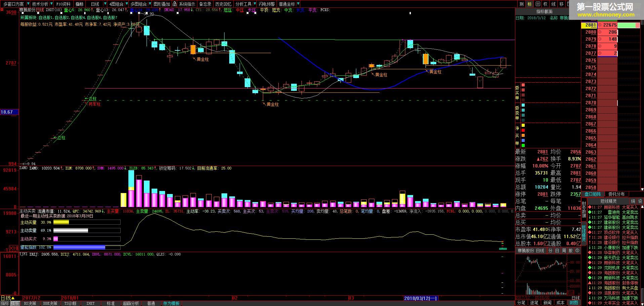This screenshot has width=644, height=306.
Task: Click the X10 scale icon in lower-left chart
Action: pos(13,248)
